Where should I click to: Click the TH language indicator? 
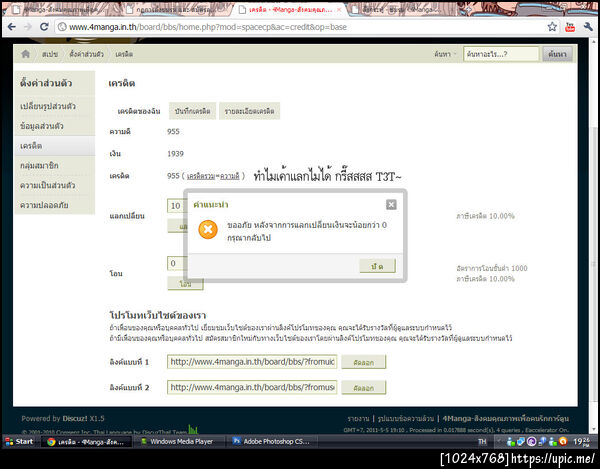click(x=482, y=442)
